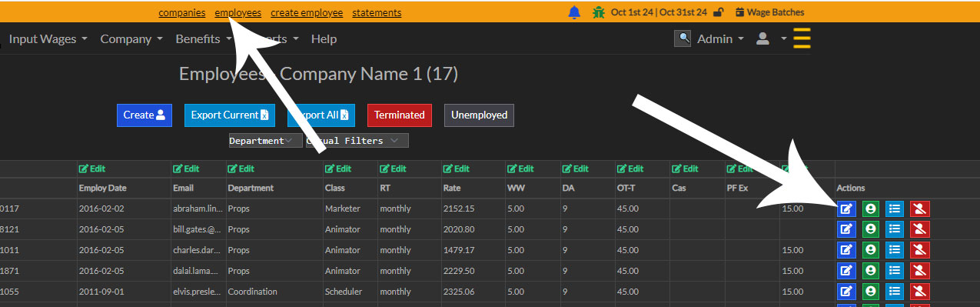Open the notifications bell
This screenshot has width=980, height=307.
[574, 12]
